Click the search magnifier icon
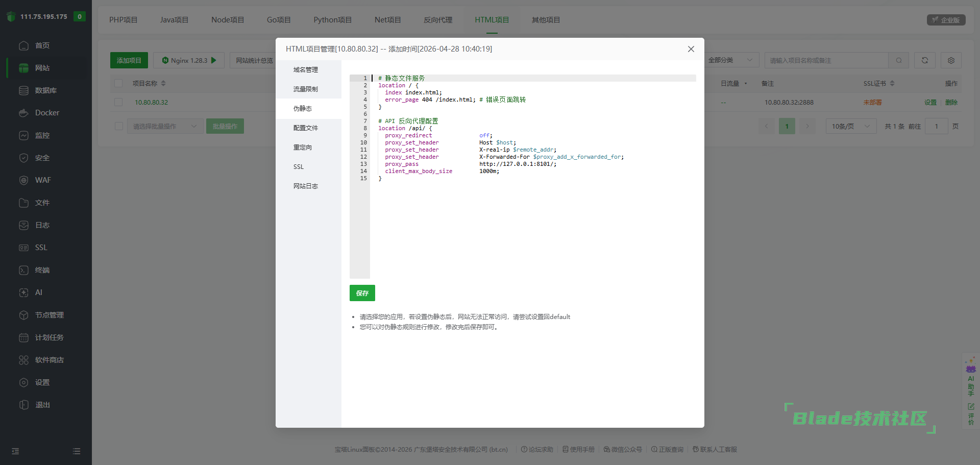This screenshot has width=980, height=465. (898, 60)
